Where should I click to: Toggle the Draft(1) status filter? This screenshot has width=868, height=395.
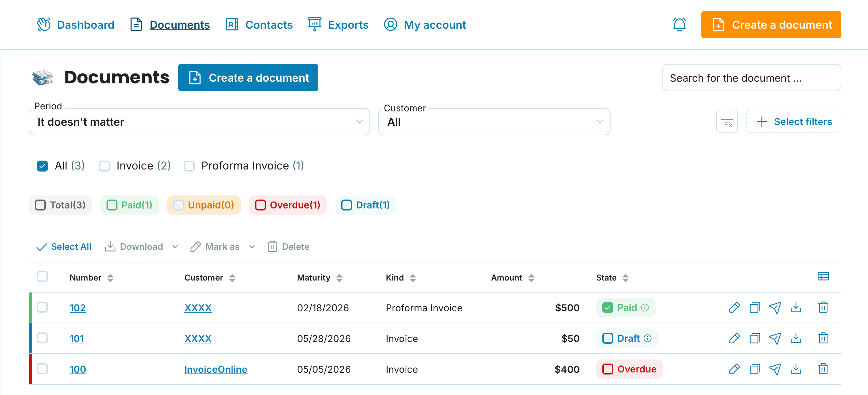(x=365, y=205)
